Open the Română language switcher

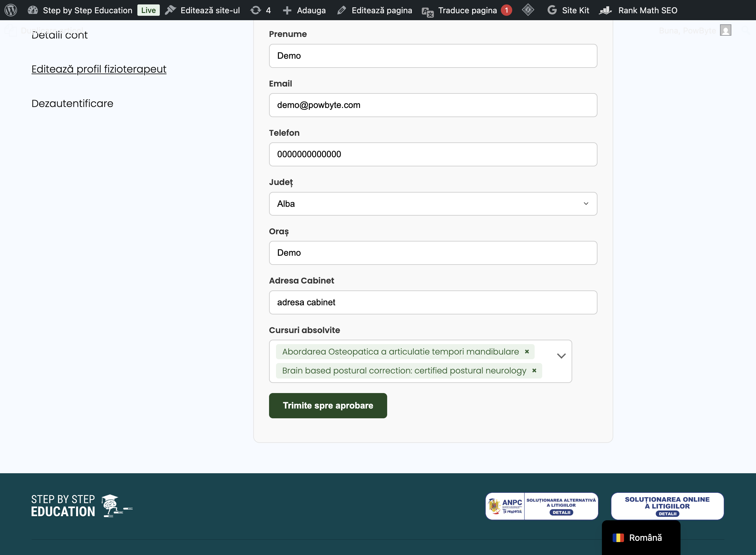tap(641, 538)
